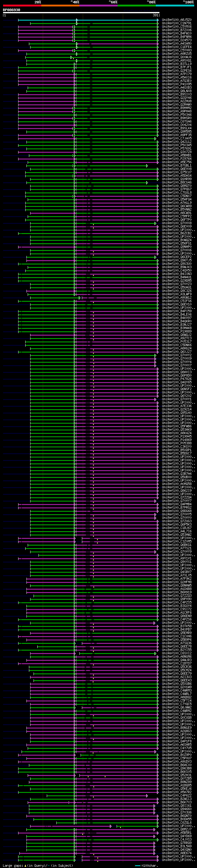This screenshot has width=197, height=868.
Task: Select hit UniRef100_C5IFS6
Action: click(177, 301)
